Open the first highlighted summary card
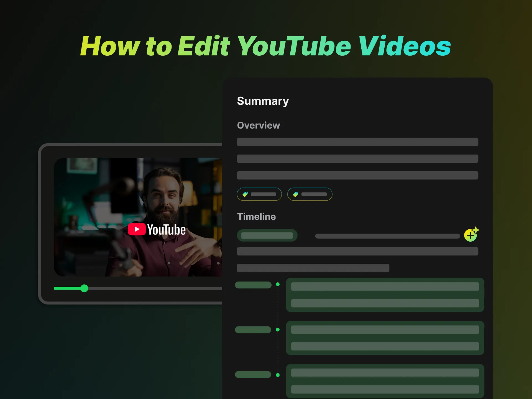 tap(385, 295)
